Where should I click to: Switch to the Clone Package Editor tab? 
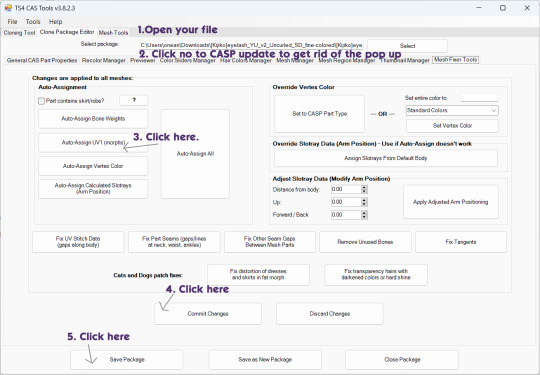tap(67, 32)
